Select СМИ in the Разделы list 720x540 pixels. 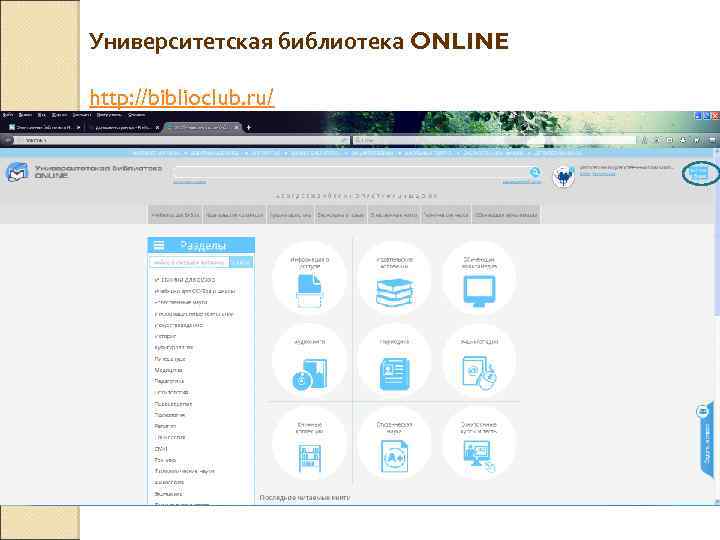click(x=161, y=449)
